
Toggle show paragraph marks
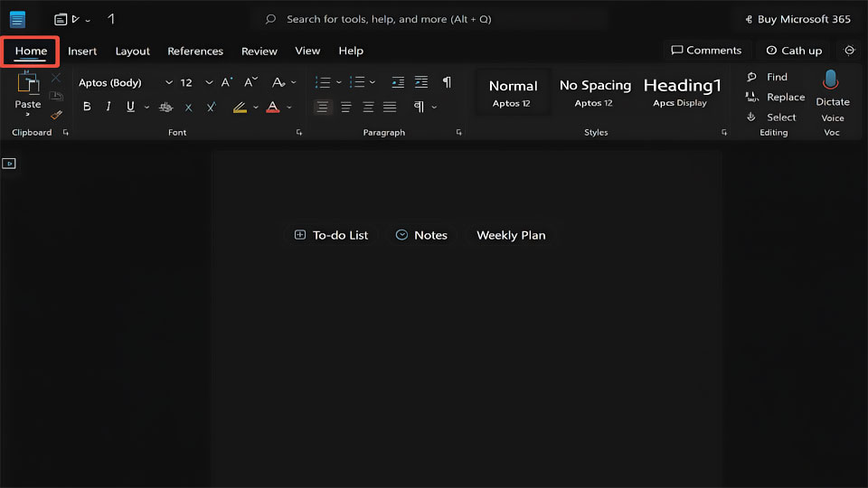pyautogui.click(x=447, y=82)
